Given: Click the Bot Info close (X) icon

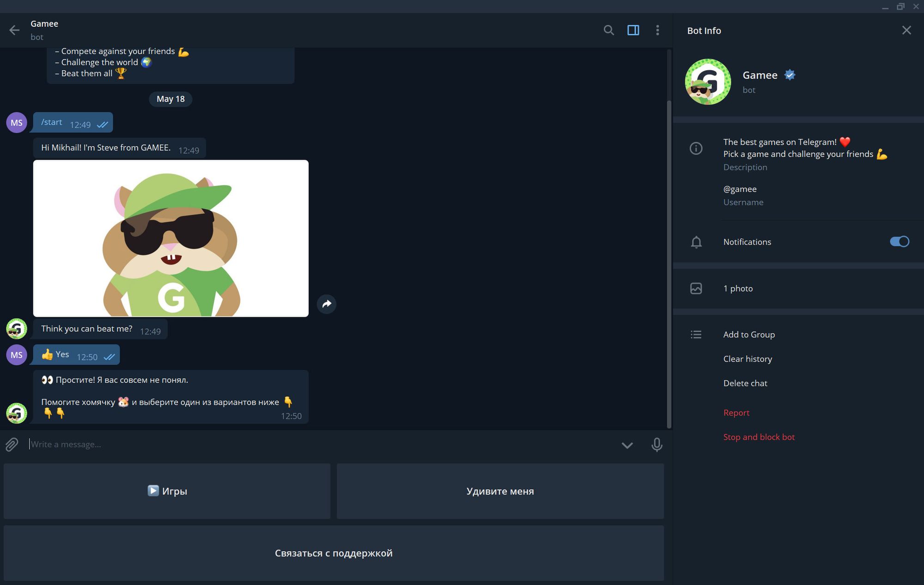Looking at the screenshot, I should 906,30.
